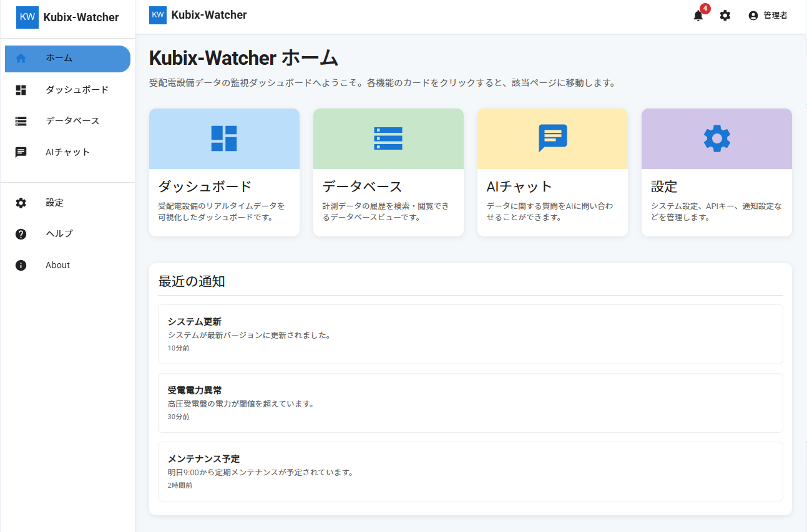Select the AIチャット chat icon in sidebar
807x532 pixels.
click(x=21, y=152)
